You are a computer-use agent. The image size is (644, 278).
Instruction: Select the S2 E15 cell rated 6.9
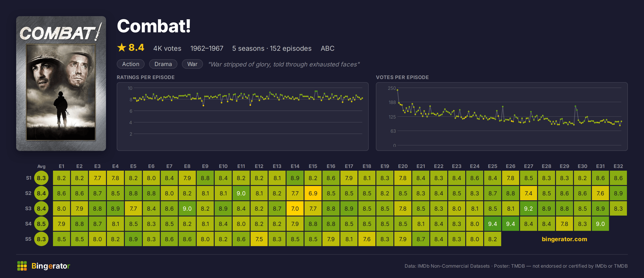313,193
